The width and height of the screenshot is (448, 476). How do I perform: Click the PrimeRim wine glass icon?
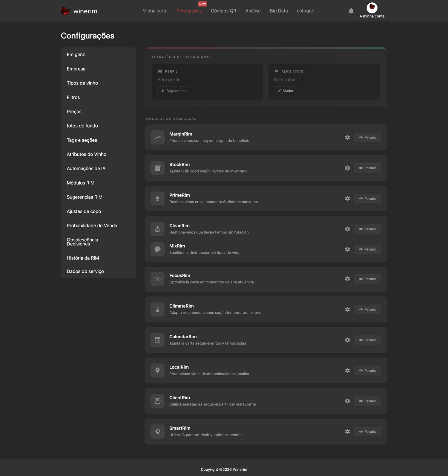coord(157,199)
